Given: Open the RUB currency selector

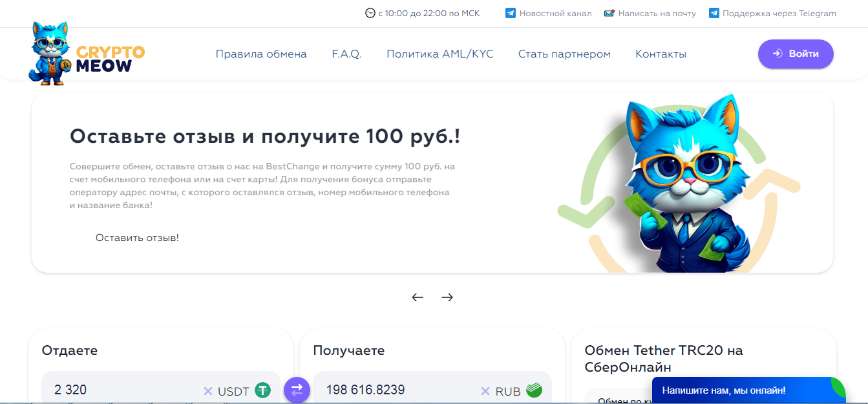Looking at the screenshot, I should coord(508,391).
